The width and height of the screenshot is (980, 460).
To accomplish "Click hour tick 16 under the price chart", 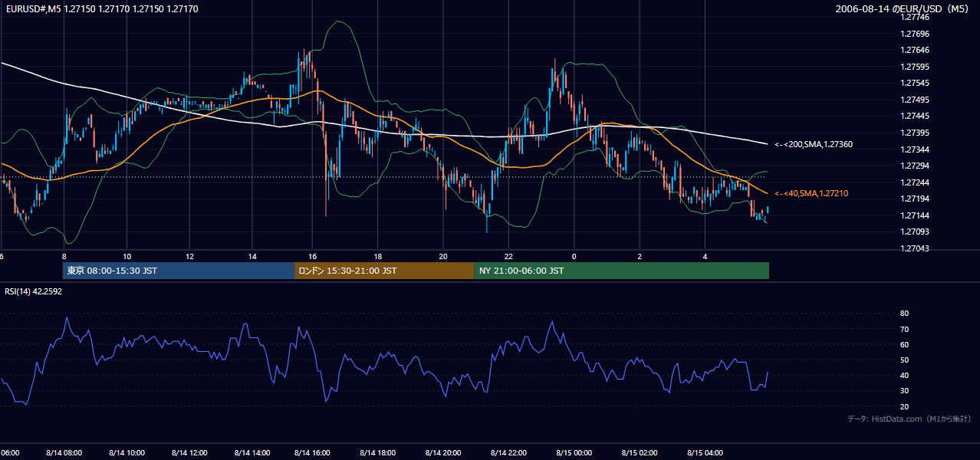I will [313, 256].
